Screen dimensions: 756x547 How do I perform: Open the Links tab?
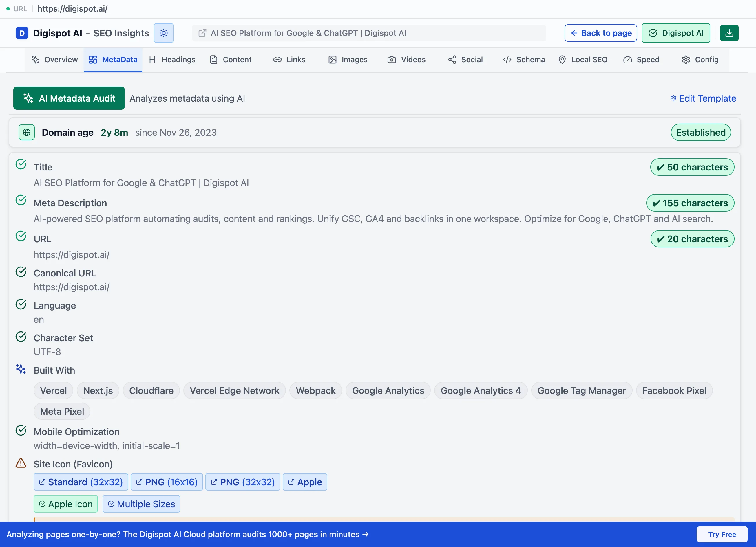289,60
